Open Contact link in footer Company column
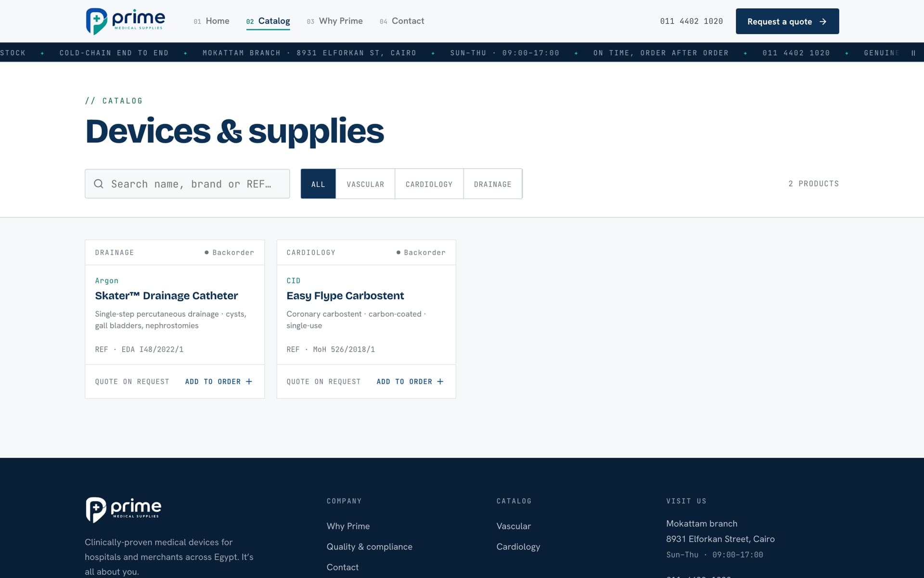 point(342,567)
